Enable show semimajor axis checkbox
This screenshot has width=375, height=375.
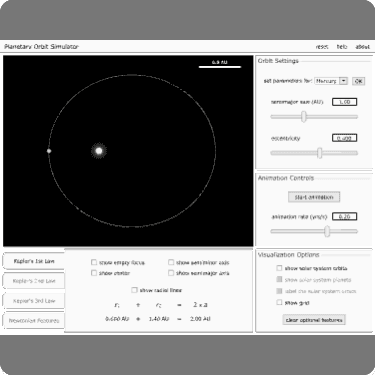(171, 273)
